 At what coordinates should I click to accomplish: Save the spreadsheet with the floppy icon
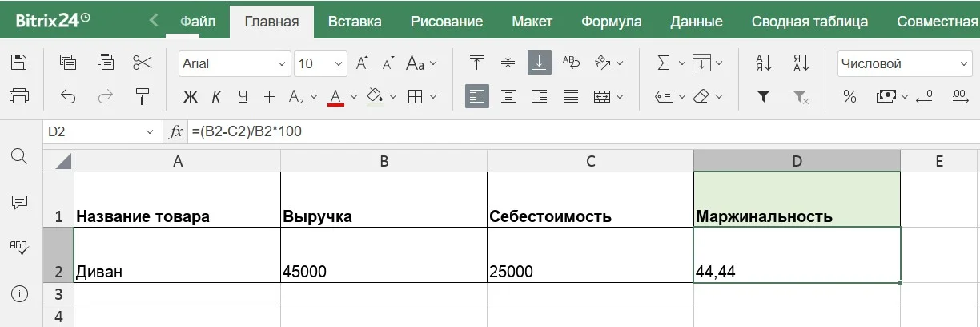click(19, 63)
